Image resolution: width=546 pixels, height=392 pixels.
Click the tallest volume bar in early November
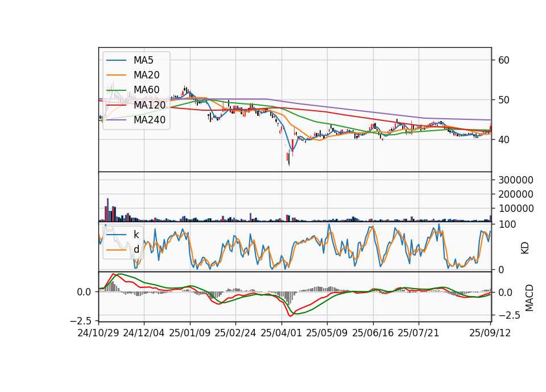click(x=107, y=210)
